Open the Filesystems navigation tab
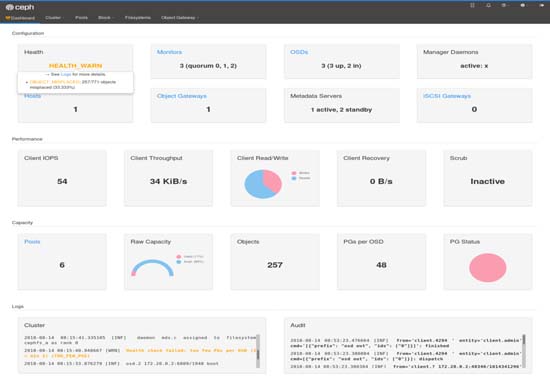This screenshot has width=550, height=385. [x=138, y=18]
